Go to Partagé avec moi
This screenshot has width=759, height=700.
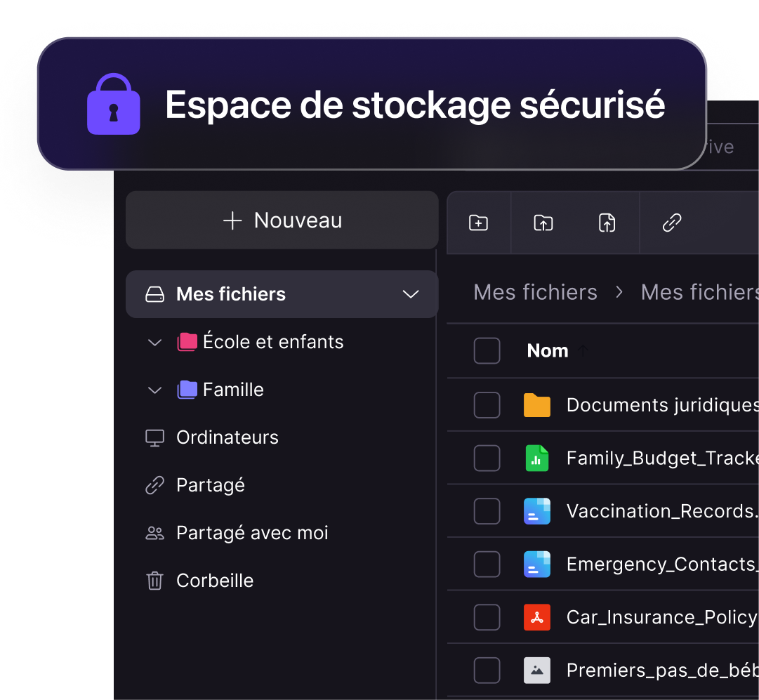coord(251,534)
